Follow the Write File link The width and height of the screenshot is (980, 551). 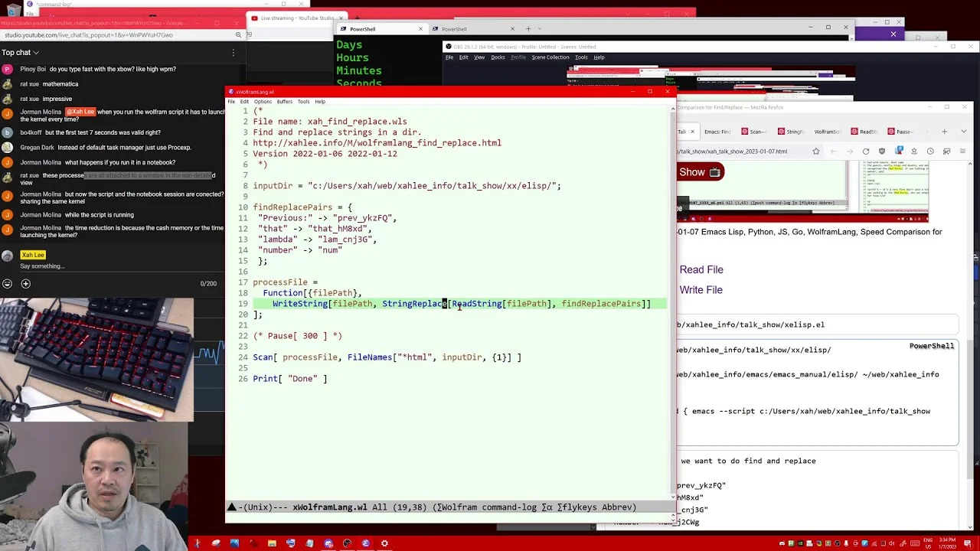pos(701,290)
